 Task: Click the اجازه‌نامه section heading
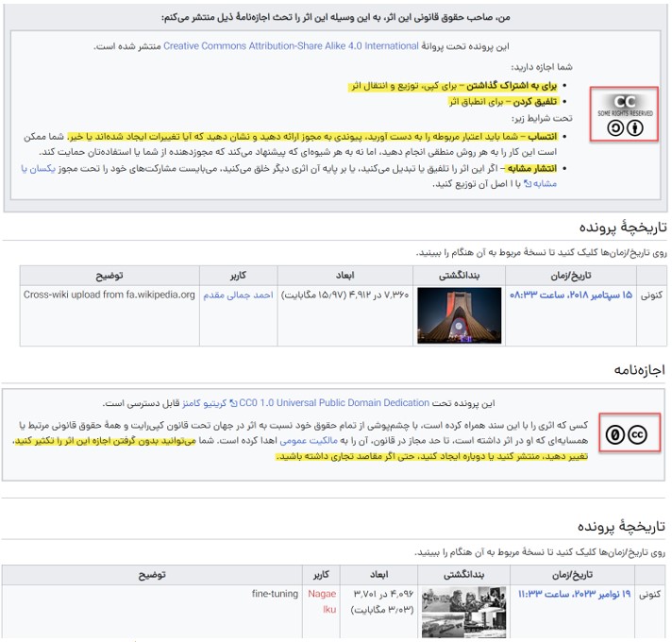click(639, 369)
